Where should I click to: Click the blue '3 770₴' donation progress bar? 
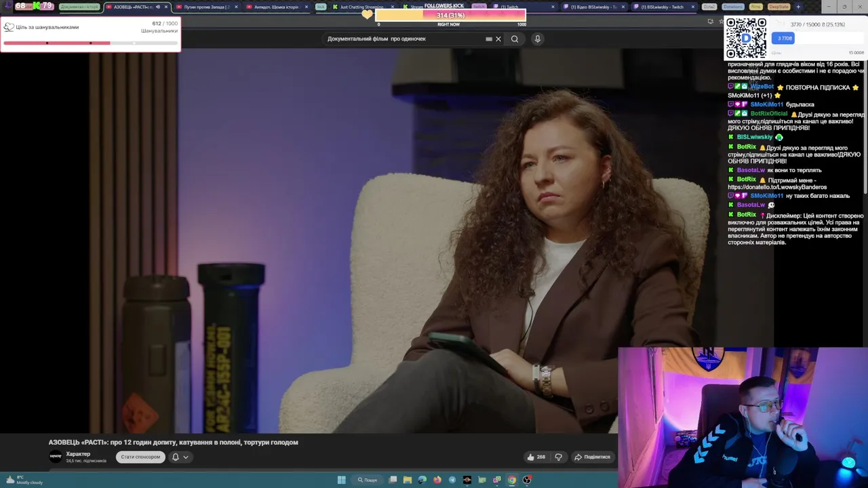click(783, 38)
